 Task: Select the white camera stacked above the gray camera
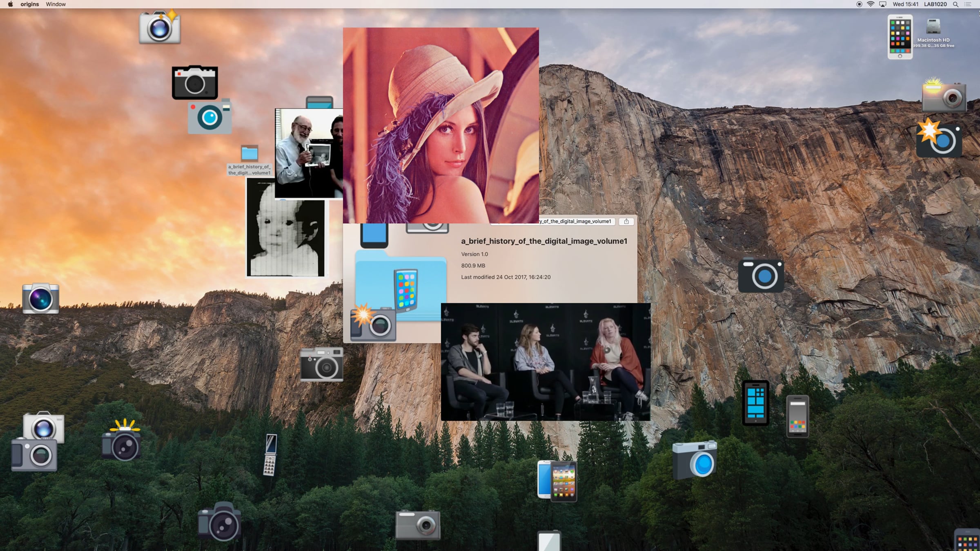(x=44, y=425)
